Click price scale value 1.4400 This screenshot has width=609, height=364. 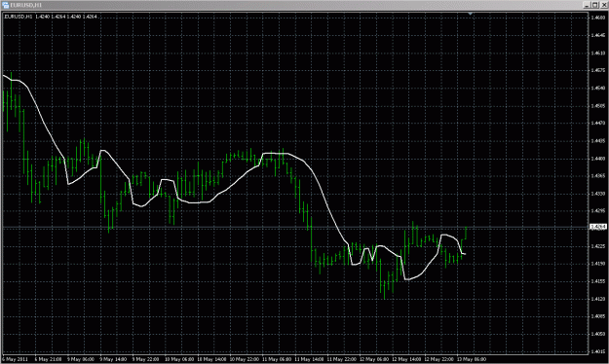click(x=597, y=159)
